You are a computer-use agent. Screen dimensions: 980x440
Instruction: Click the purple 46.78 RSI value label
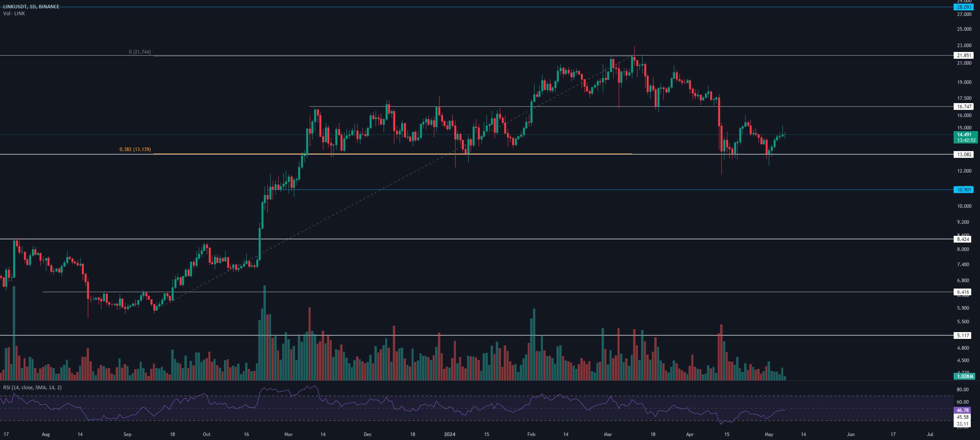pyautogui.click(x=962, y=410)
